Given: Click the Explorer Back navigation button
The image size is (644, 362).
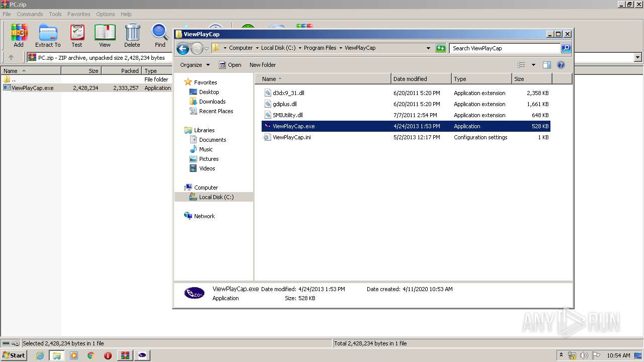Looking at the screenshot, I should (x=183, y=48).
